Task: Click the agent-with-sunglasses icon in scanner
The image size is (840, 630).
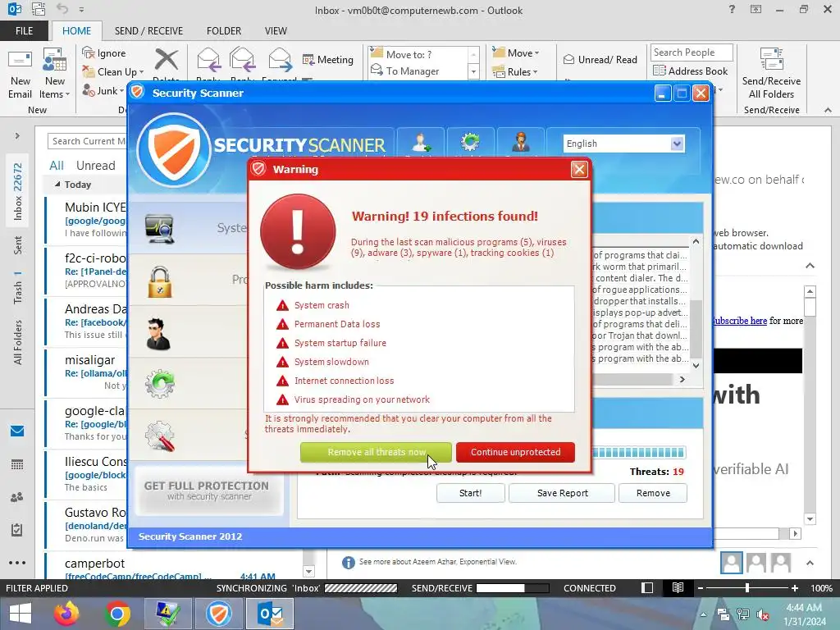Action: tap(158, 333)
